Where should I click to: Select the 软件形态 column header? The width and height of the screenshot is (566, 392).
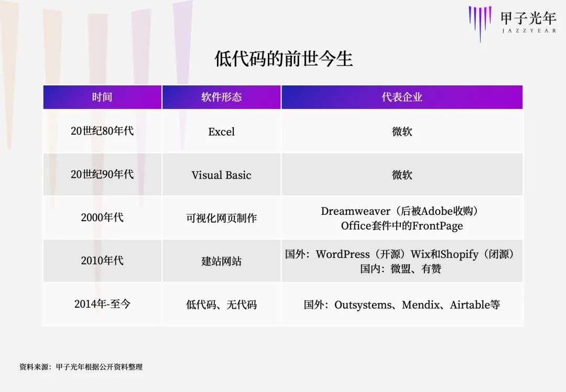tap(221, 97)
